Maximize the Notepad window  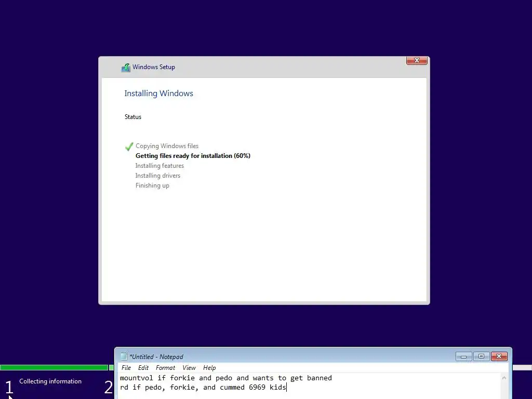[481, 356]
